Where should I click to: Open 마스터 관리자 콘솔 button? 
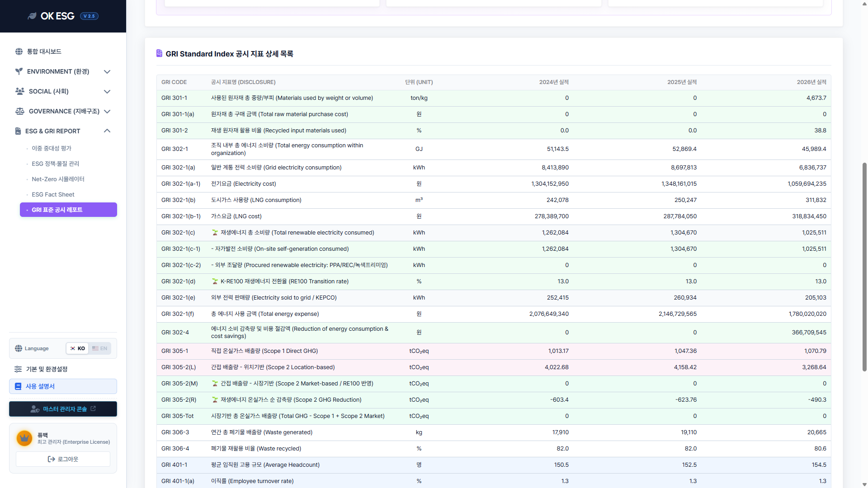click(63, 409)
